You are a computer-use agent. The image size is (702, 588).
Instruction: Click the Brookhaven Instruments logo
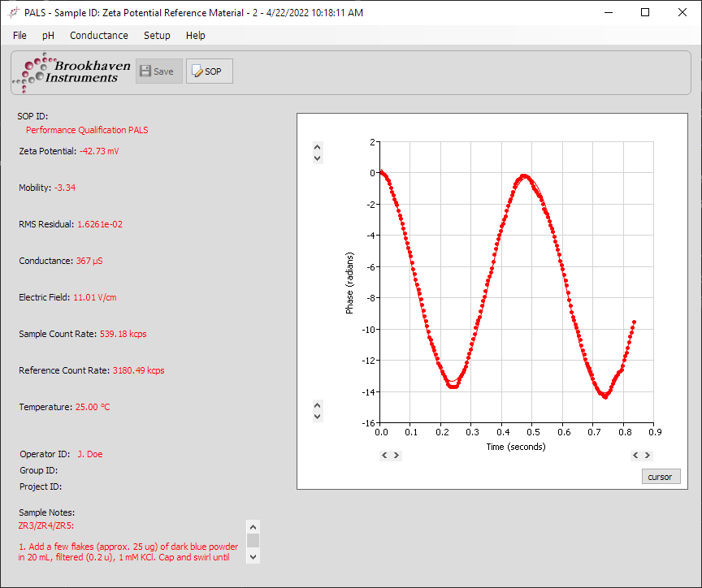(72, 71)
